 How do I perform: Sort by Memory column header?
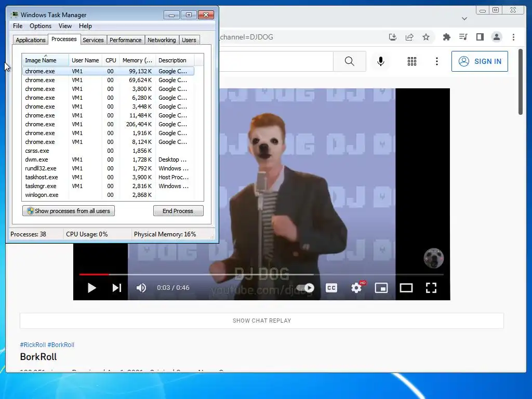point(137,60)
